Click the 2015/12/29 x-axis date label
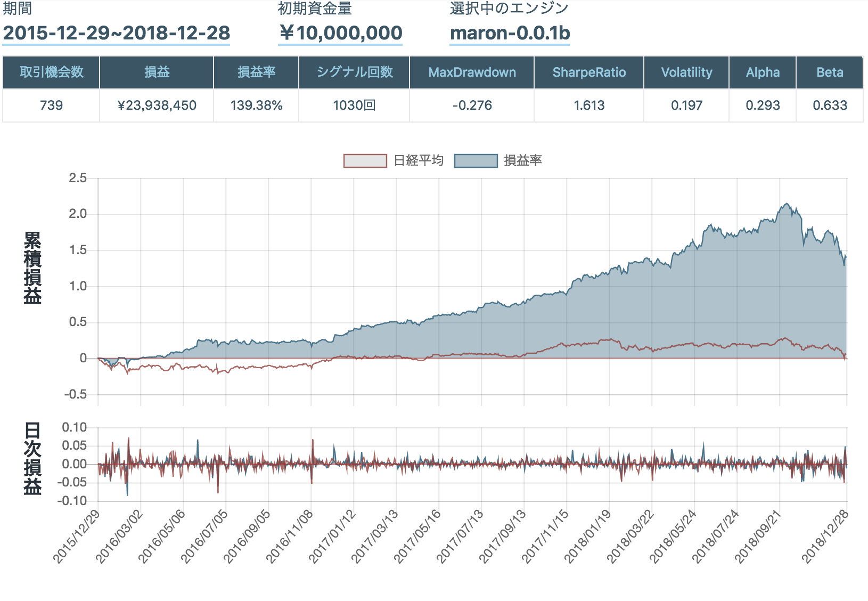Image resolution: width=868 pixels, height=601 pixels. tap(76, 536)
